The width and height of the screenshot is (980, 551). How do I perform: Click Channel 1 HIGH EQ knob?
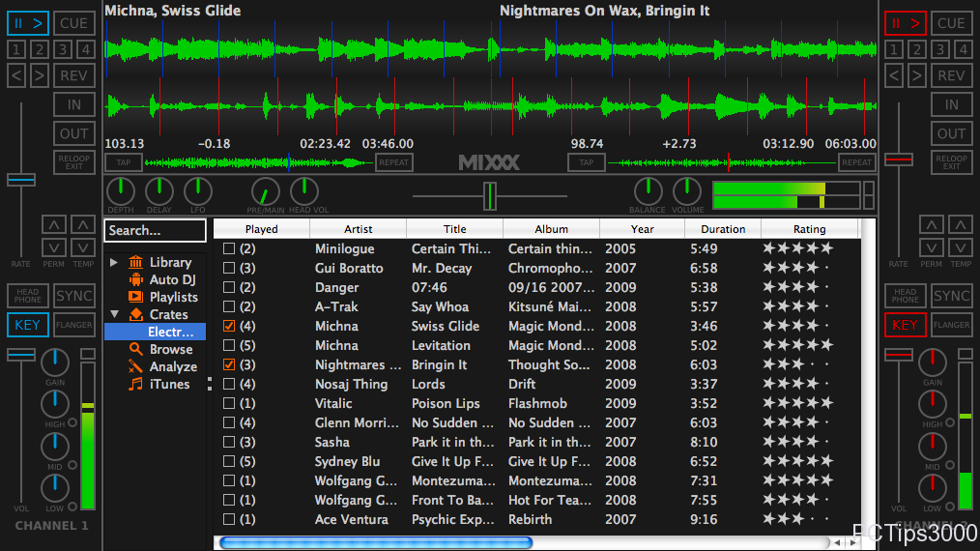(55, 404)
